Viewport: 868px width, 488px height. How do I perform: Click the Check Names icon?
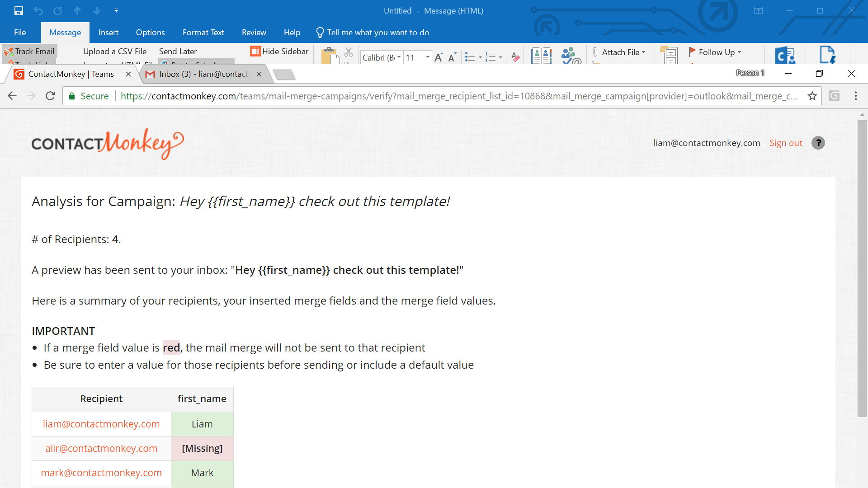(571, 56)
